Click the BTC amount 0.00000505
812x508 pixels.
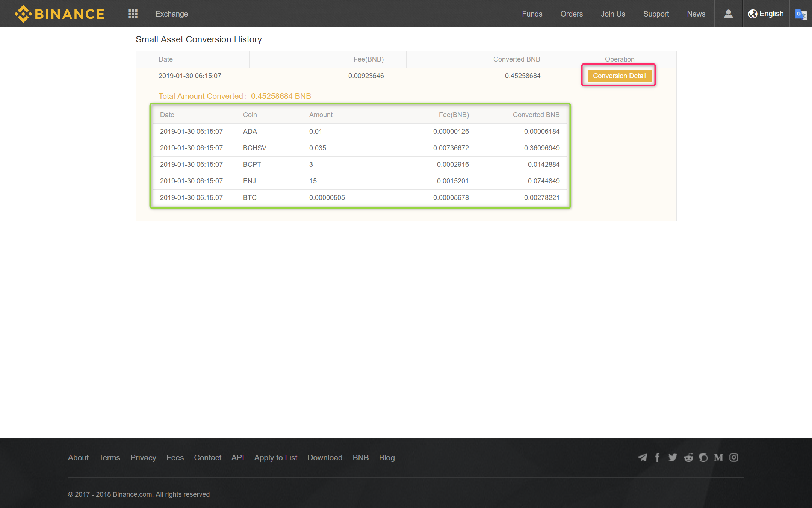(x=327, y=198)
